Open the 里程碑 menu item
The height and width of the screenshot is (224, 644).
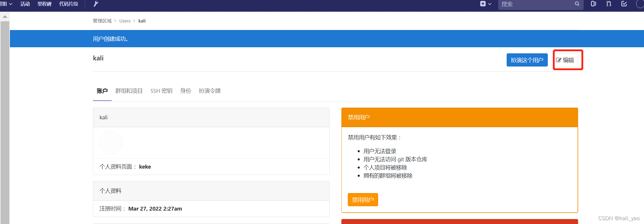point(44,4)
